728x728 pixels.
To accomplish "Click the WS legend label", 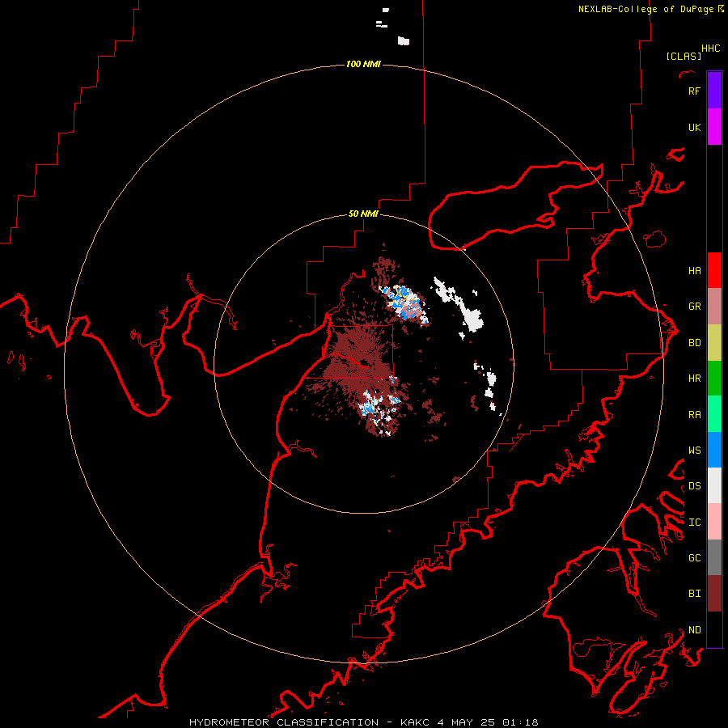I will click(694, 451).
